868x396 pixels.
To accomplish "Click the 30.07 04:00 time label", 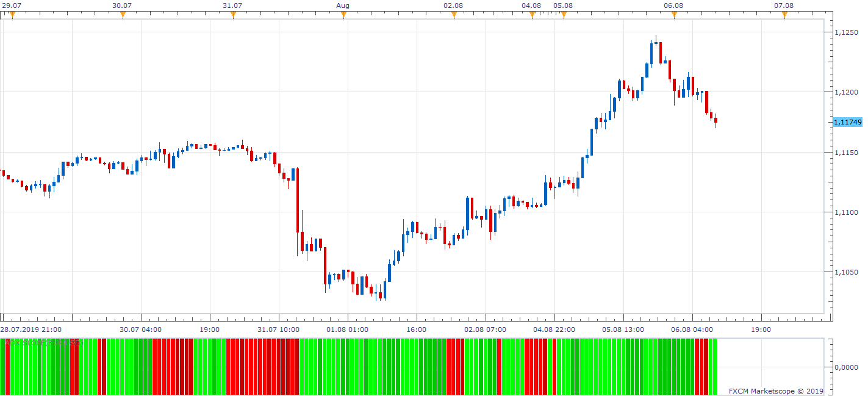I will pos(141,329).
